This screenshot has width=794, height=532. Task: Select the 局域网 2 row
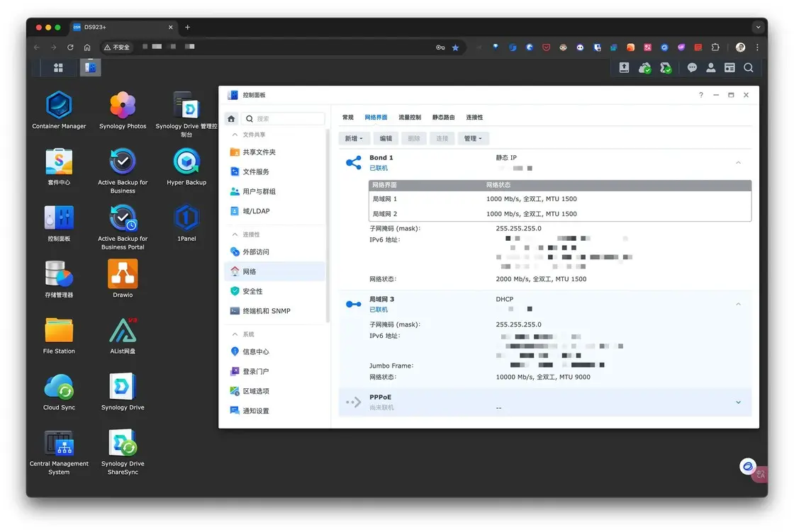559,214
